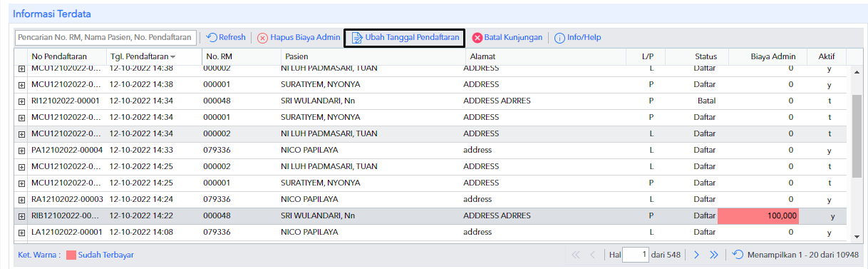Image resolution: width=868 pixels, height=269 pixels.
Task: Select cell RI12102022-00001
Action: point(65,101)
